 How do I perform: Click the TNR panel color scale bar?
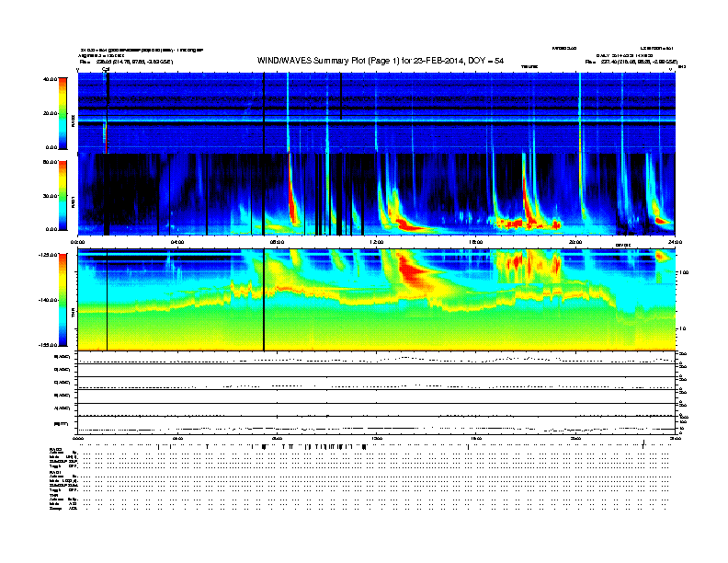63,300
